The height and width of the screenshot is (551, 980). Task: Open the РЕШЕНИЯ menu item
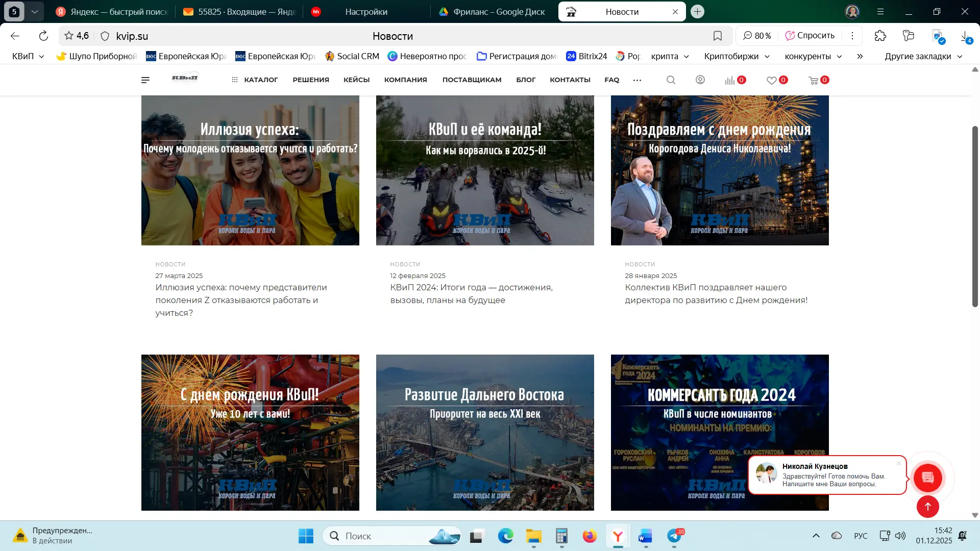pyautogui.click(x=311, y=80)
